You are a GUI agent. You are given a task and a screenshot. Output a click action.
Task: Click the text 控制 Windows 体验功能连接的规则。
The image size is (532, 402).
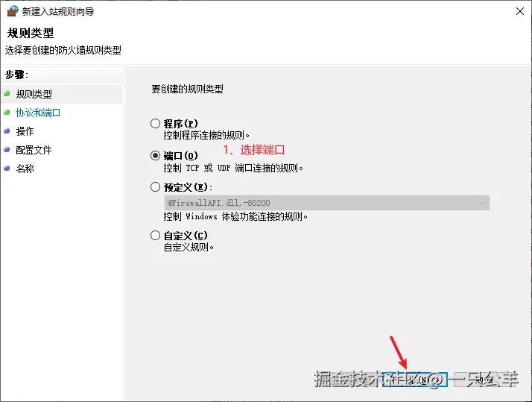[235, 216]
